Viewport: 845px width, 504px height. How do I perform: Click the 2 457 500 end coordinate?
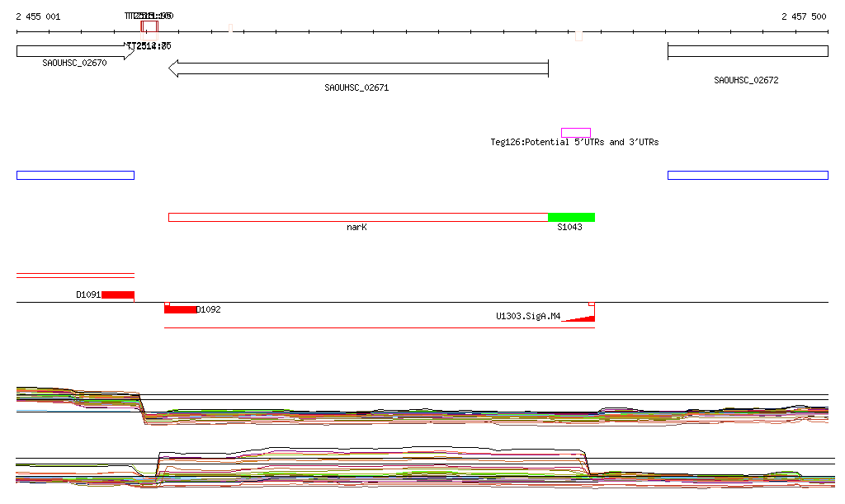[x=804, y=16]
